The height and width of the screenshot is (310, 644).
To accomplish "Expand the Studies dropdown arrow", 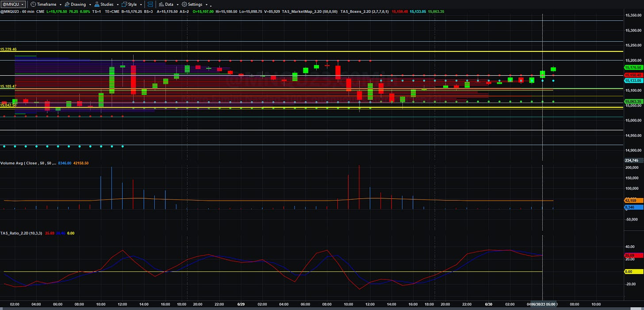I will 118,5.
